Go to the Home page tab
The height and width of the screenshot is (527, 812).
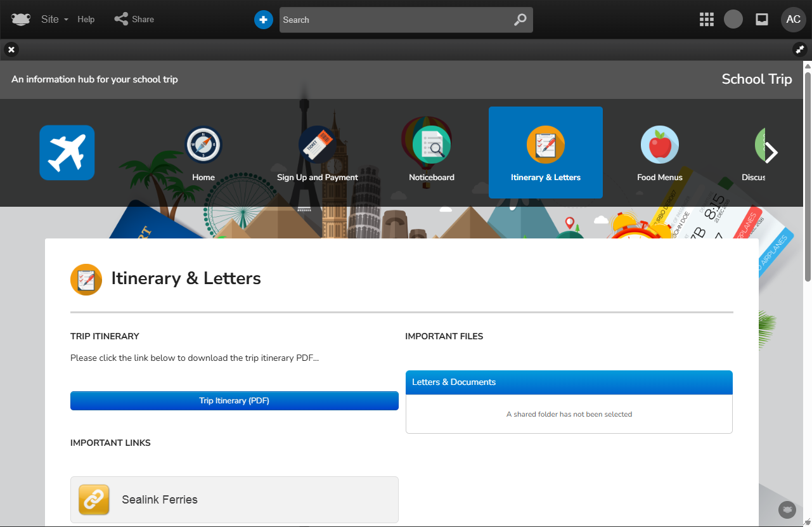coord(203,153)
